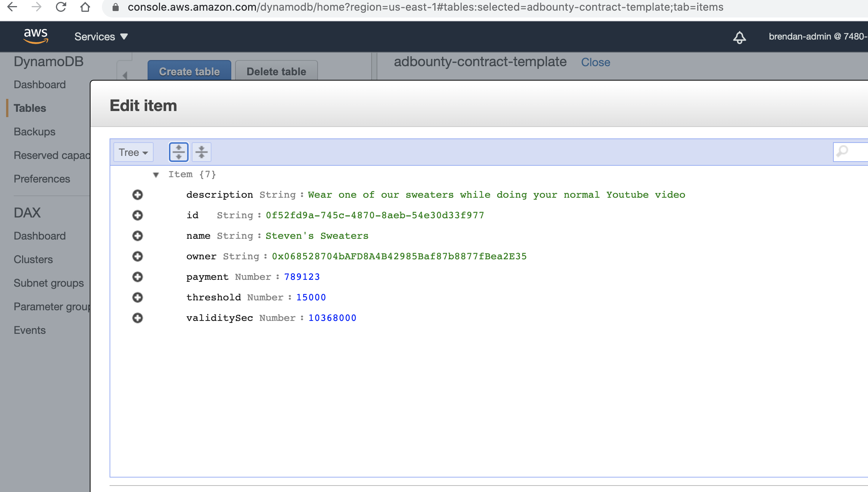868x492 pixels.
Task: Open the Tree view mode dropdown
Action: coord(133,152)
